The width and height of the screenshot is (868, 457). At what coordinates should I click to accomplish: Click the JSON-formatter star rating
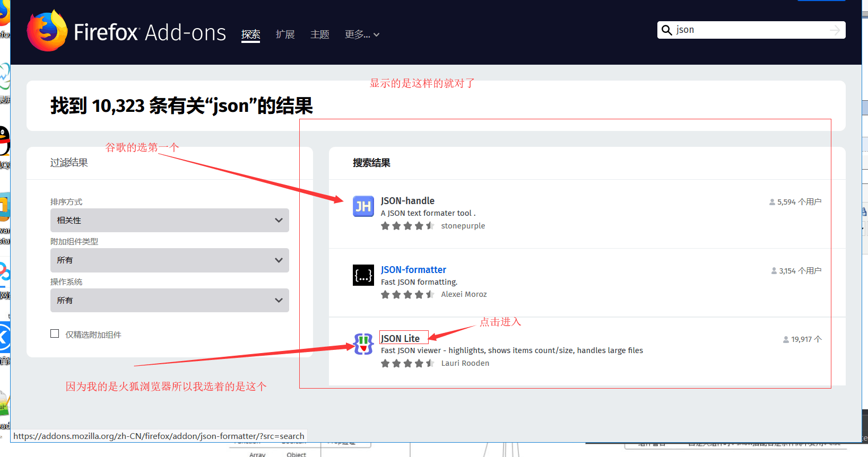[x=407, y=294]
